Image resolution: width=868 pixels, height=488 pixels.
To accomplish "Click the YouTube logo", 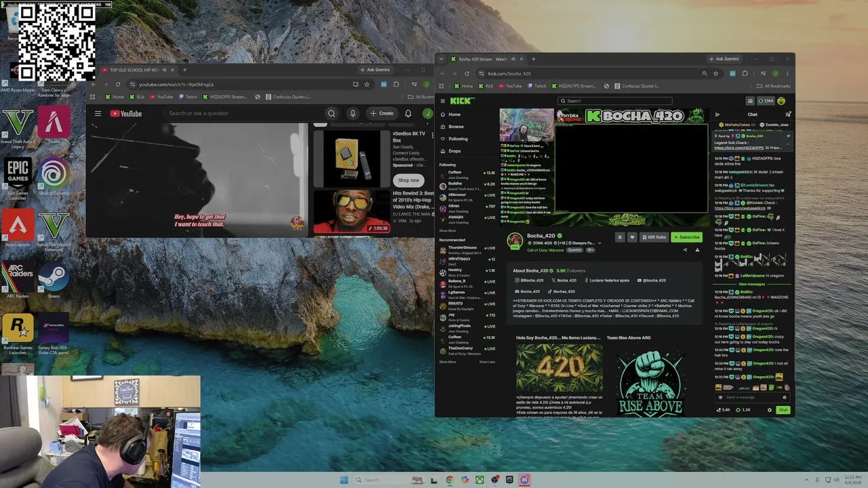I will click(x=126, y=114).
